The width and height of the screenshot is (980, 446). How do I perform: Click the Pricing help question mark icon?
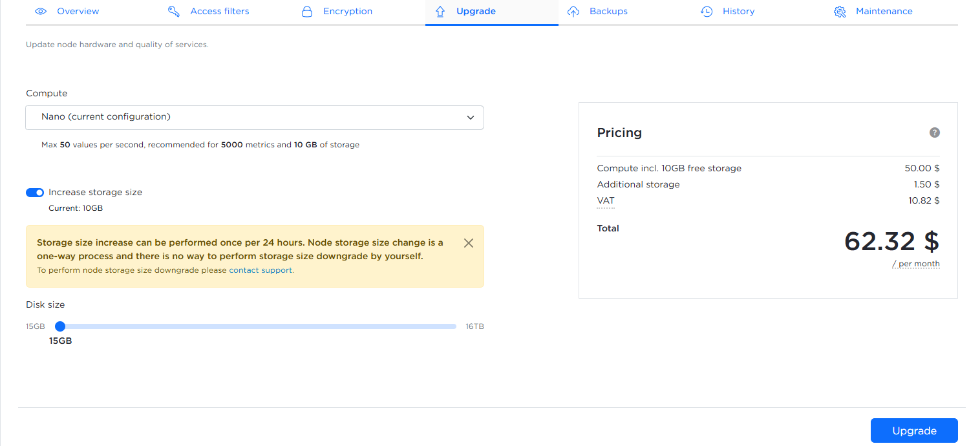tap(934, 133)
